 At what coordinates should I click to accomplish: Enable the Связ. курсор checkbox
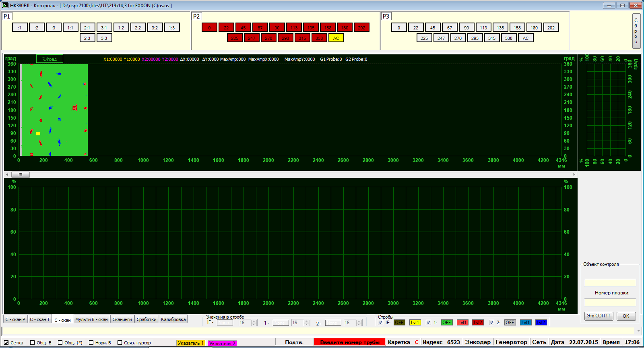coord(120,343)
